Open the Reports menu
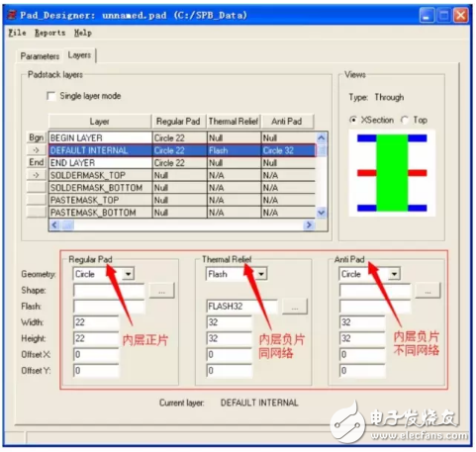The image size is (476, 452). pyautogui.click(x=50, y=33)
